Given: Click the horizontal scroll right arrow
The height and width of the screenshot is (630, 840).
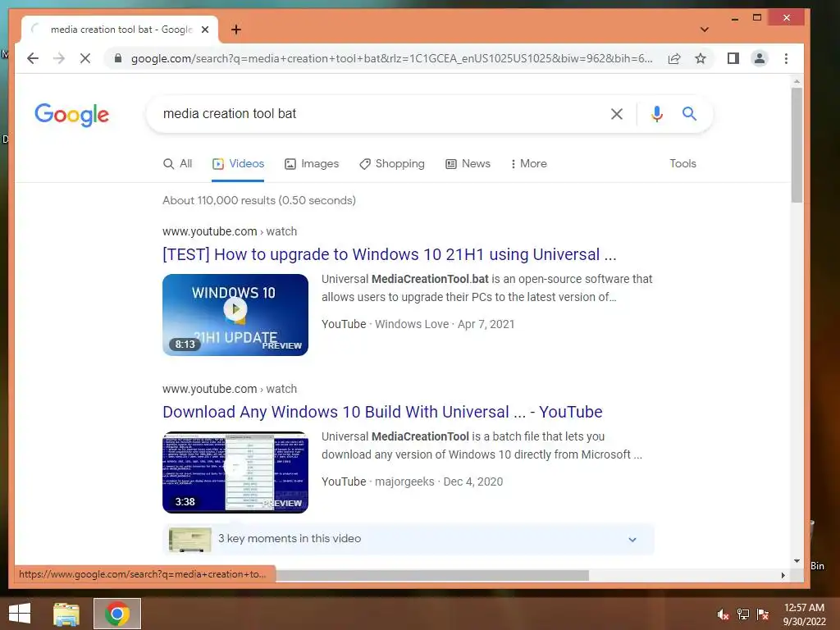Looking at the screenshot, I should (x=783, y=575).
